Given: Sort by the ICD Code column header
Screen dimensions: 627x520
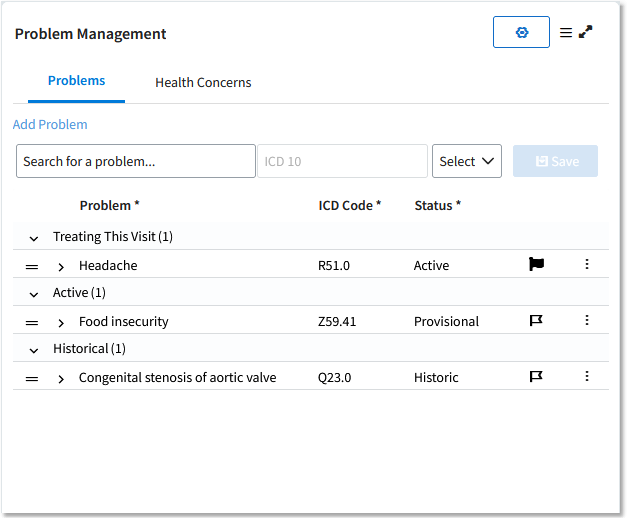Looking at the screenshot, I should click(349, 206).
